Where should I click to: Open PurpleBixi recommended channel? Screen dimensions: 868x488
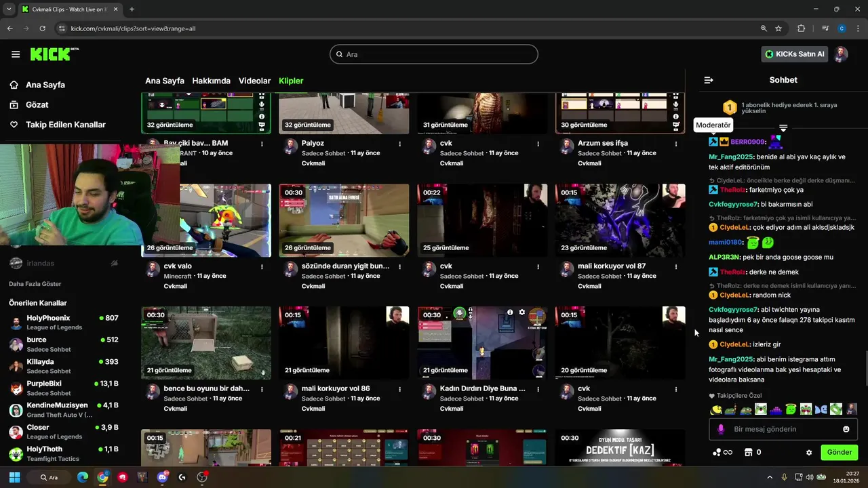coord(64,388)
